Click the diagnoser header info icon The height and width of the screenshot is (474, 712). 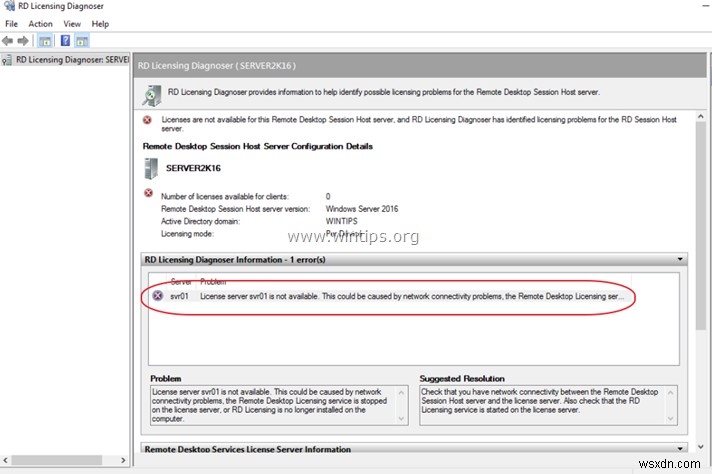tap(152, 95)
